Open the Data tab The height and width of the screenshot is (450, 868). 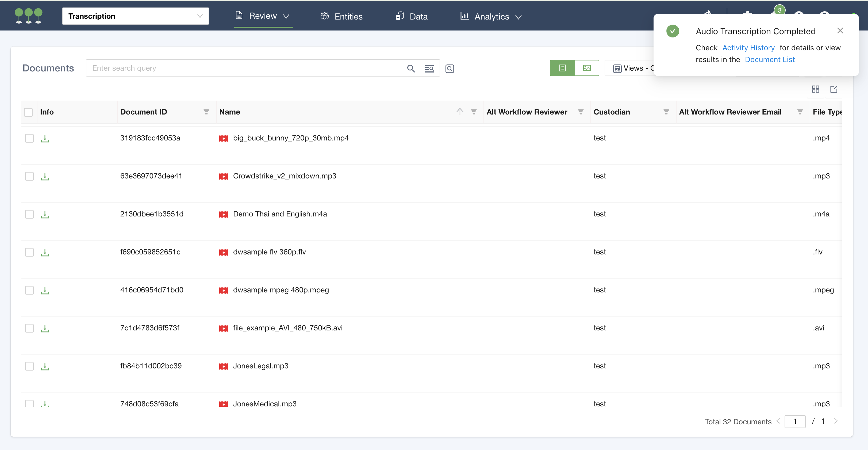412,17
